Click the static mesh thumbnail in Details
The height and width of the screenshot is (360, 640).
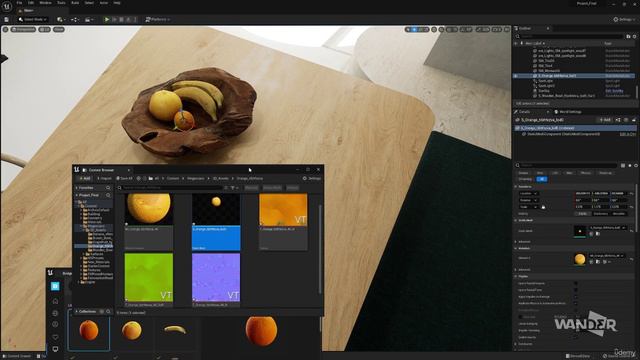coord(580,231)
